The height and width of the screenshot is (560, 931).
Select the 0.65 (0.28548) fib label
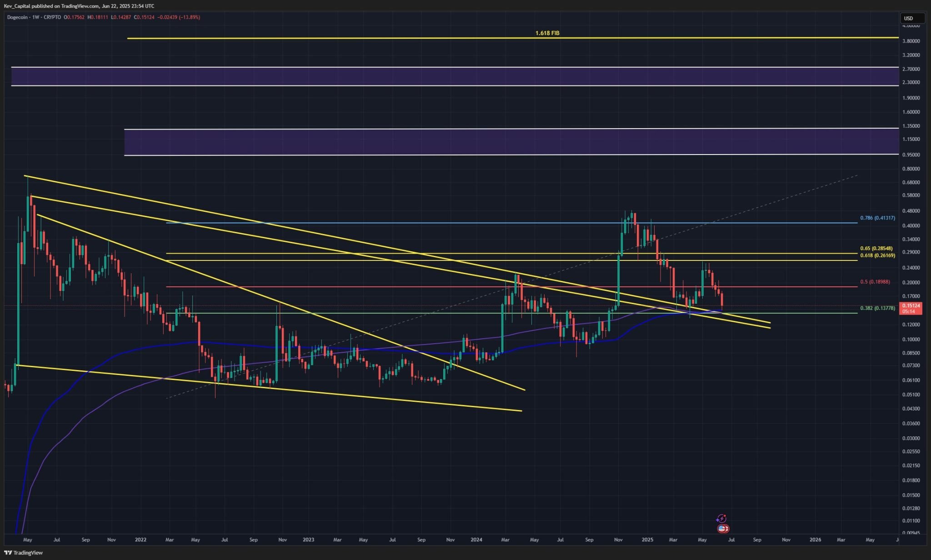click(876, 249)
